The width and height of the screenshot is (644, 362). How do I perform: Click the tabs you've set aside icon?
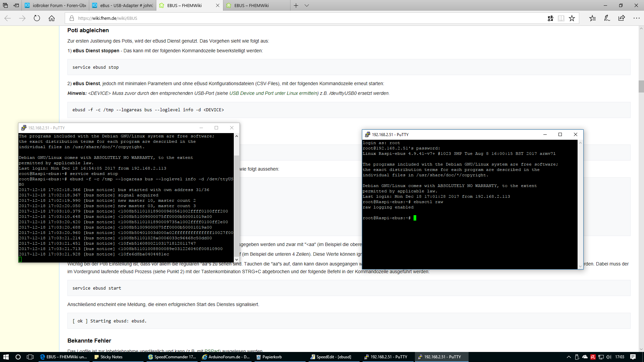(x=5, y=5)
